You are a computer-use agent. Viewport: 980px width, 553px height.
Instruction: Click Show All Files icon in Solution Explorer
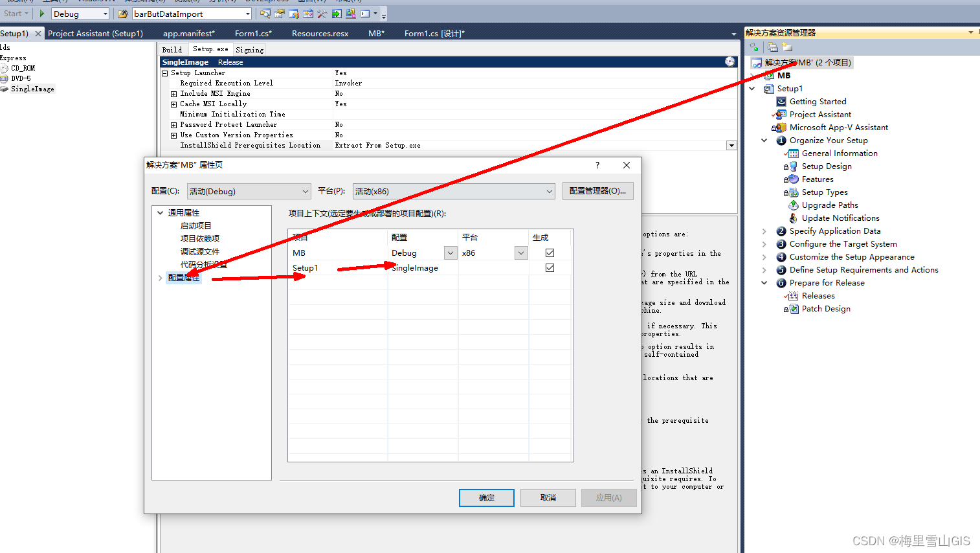pos(772,47)
